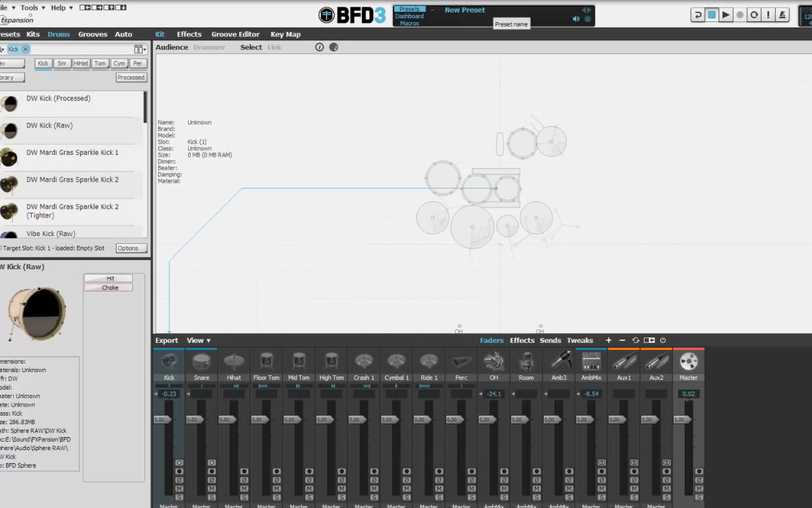Click the mixer power icon
This screenshot has width=812, height=508.
click(x=663, y=340)
